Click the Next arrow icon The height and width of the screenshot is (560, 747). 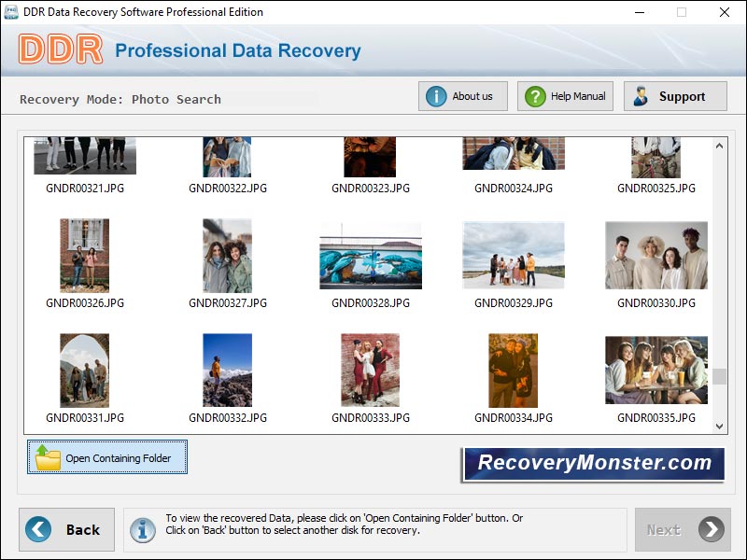[x=712, y=529]
